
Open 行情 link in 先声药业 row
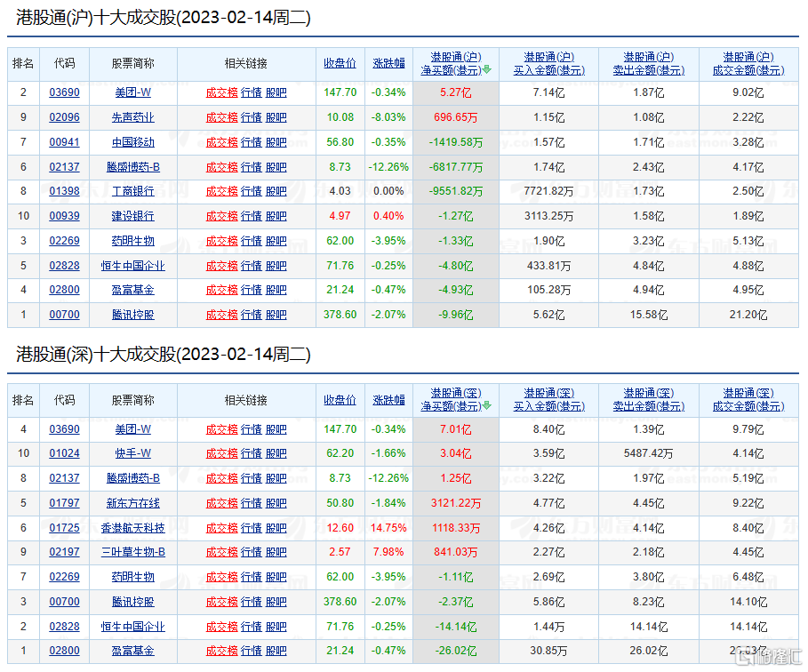[252, 117]
